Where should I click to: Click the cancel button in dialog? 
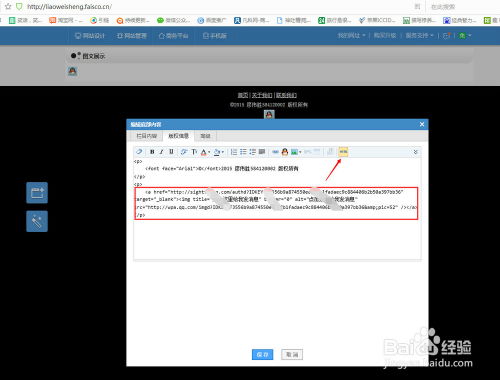292,354
